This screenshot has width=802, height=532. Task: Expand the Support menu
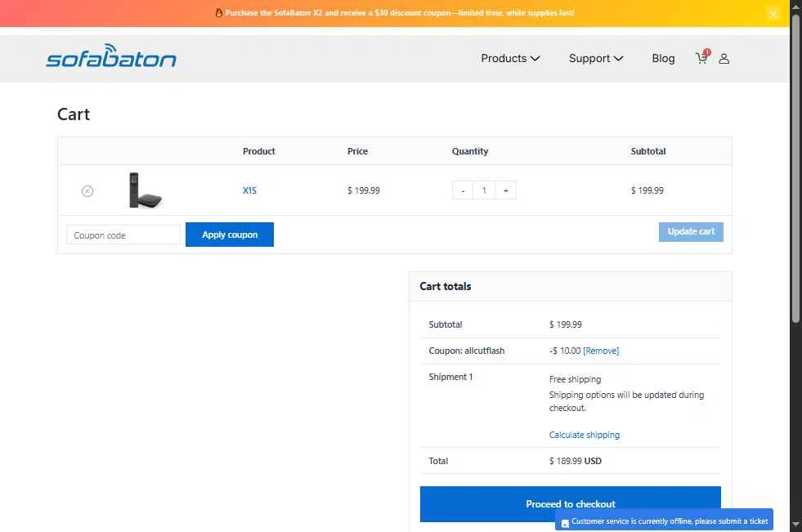pos(596,58)
